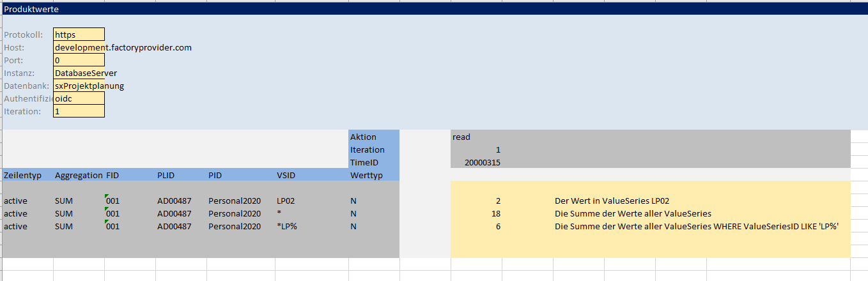Screen dimensions: 868x281
Task: Click the Protokoll field containing https
Action: 79,35
